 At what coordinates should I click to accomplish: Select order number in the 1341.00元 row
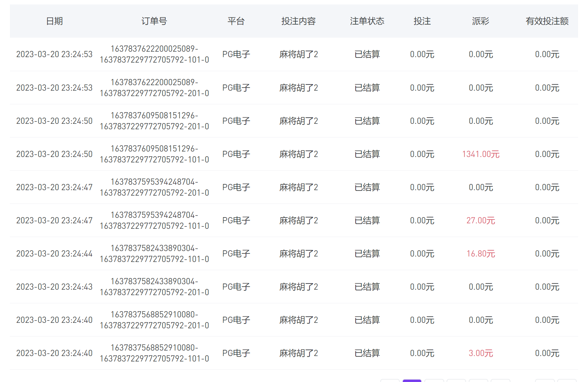click(x=154, y=154)
